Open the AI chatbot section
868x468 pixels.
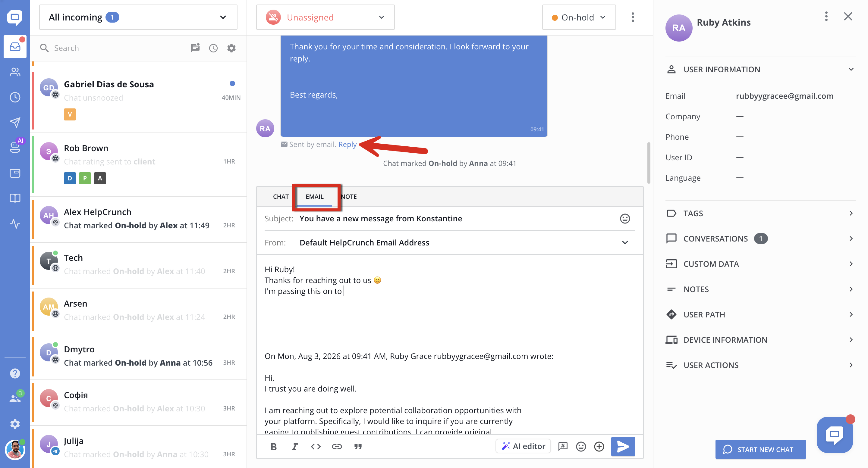[x=15, y=147]
